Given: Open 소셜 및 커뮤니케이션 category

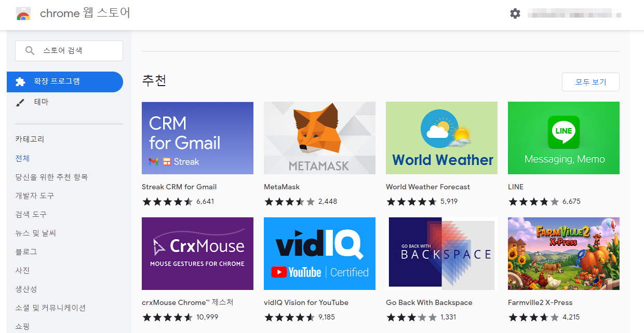Looking at the screenshot, I should coord(50,308).
